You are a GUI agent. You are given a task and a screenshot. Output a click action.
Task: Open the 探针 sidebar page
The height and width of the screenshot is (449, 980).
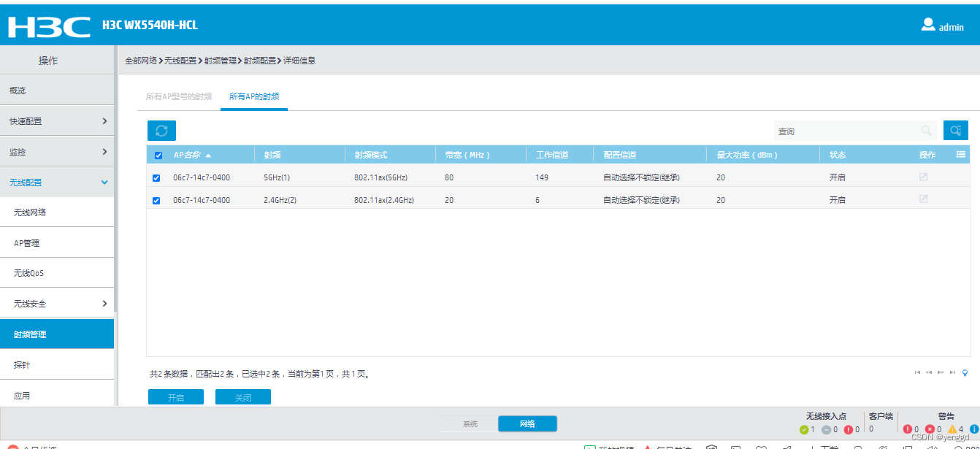[56, 364]
